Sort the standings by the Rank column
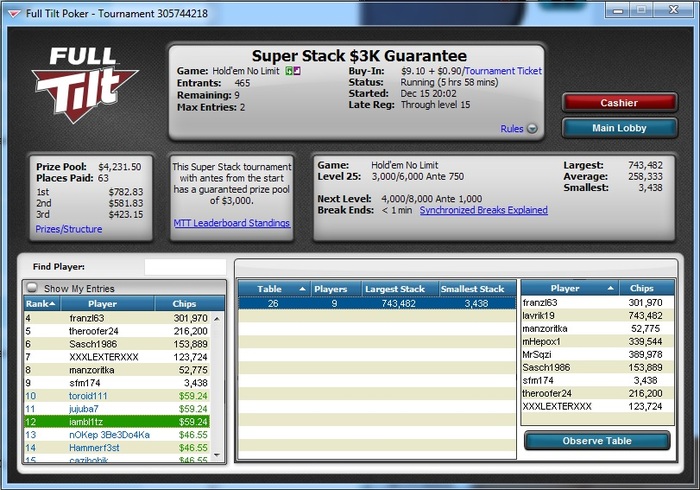 (x=42, y=304)
